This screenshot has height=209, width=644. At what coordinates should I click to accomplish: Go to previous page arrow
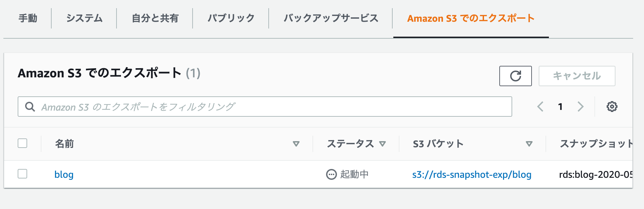click(540, 107)
